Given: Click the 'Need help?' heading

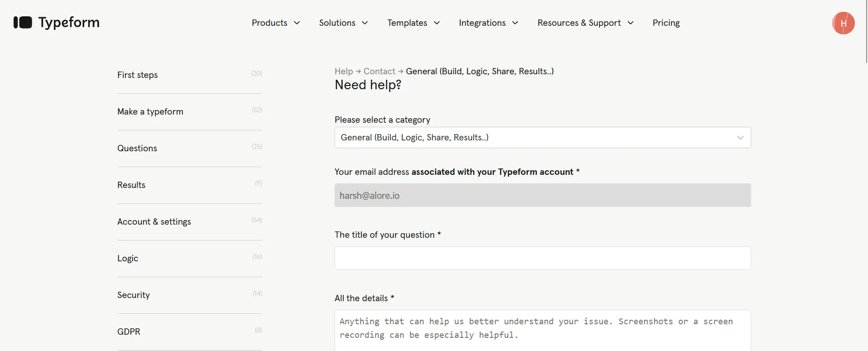Looking at the screenshot, I should coord(368,85).
